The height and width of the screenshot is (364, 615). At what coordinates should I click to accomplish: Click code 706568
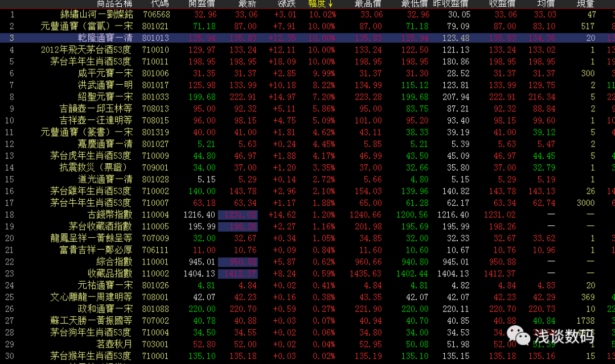(x=156, y=14)
